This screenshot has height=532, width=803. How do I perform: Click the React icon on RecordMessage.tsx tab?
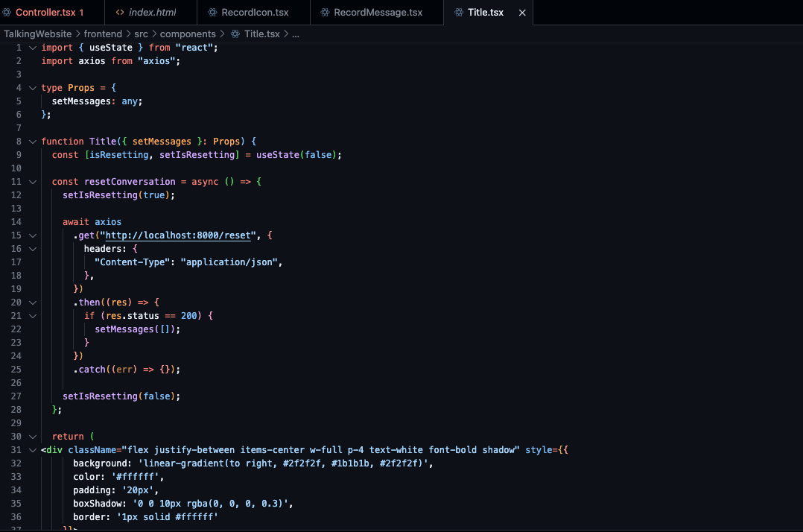pyautogui.click(x=325, y=13)
